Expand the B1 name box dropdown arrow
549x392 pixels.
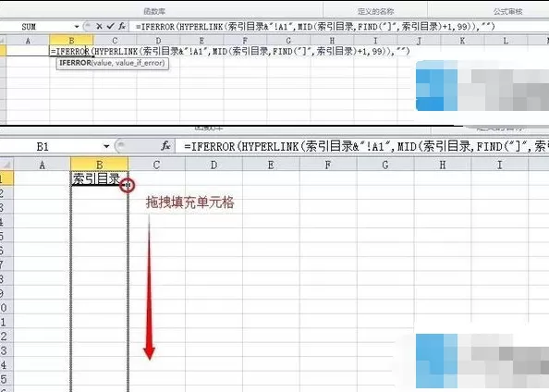coord(106,146)
